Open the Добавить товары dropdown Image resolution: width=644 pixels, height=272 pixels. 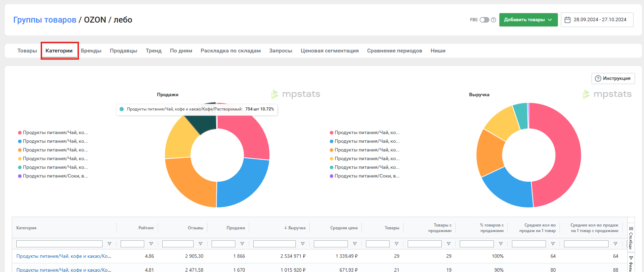(x=528, y=20)
